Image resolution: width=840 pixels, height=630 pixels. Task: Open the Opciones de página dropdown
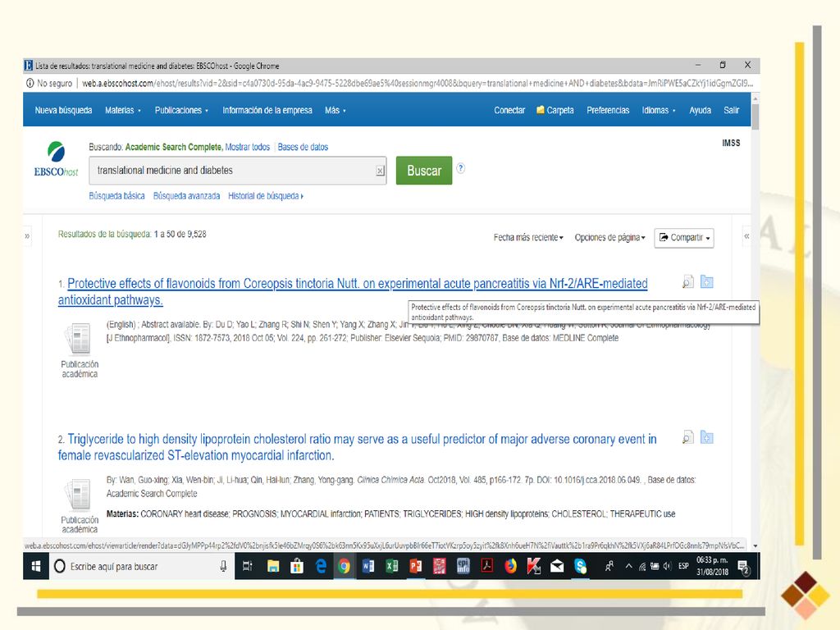609,237
